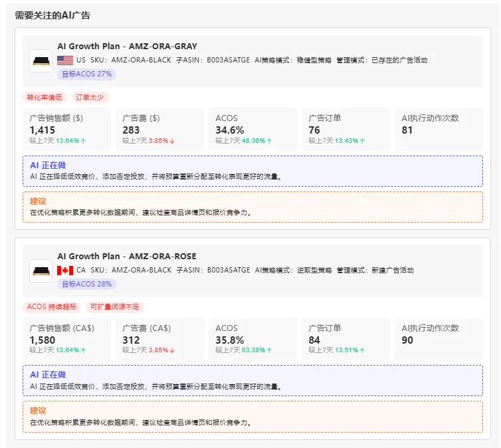This screenshot has height=448, width=501.
Task: Click the 53.38% ACOS change indicator
Action: point(256,350)
